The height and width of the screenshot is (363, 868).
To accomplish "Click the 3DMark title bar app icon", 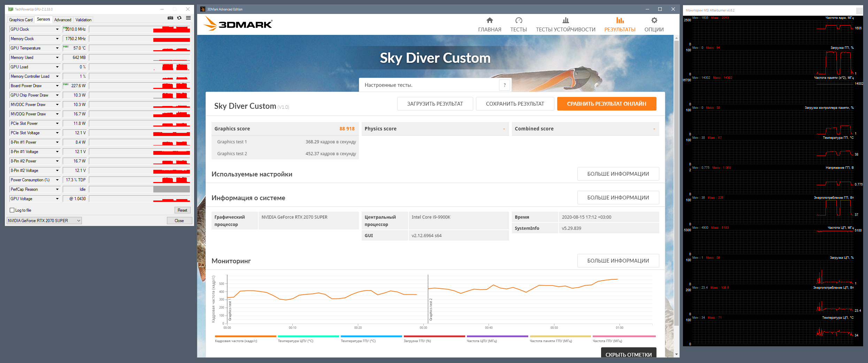I will coord(203,9).
